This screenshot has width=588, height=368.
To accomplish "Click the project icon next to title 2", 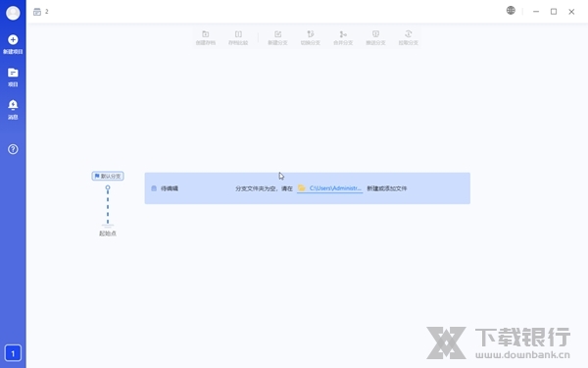I will click(x=37, y=12).
